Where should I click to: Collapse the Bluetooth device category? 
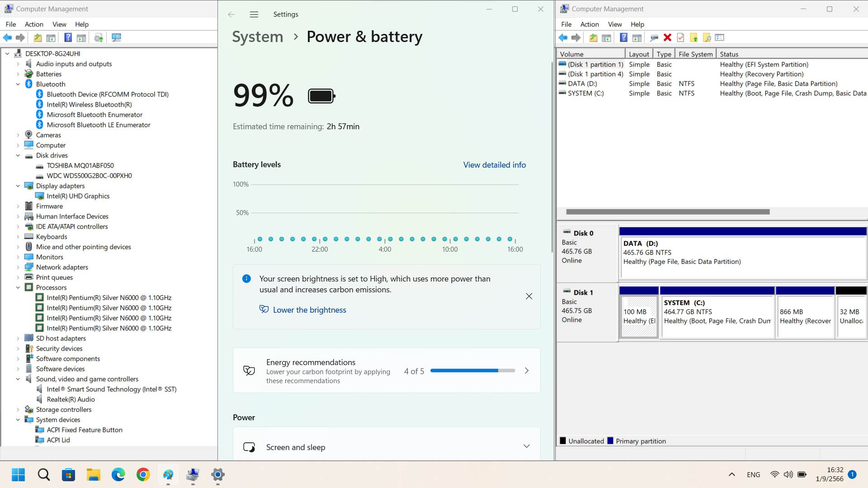(18, 84)
